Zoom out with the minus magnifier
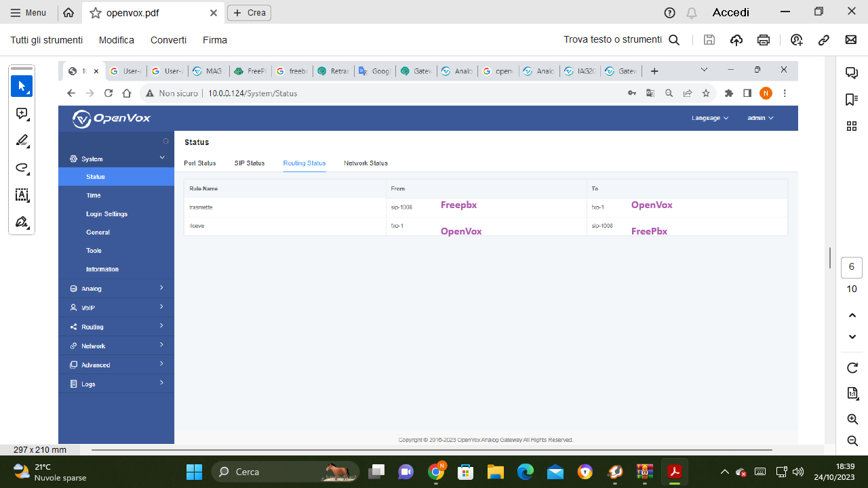868x488 pixels. [x=852, y=441]
